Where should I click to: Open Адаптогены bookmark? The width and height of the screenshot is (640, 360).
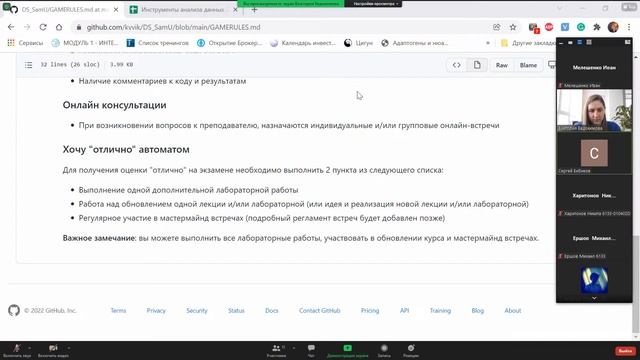[415, 43]
